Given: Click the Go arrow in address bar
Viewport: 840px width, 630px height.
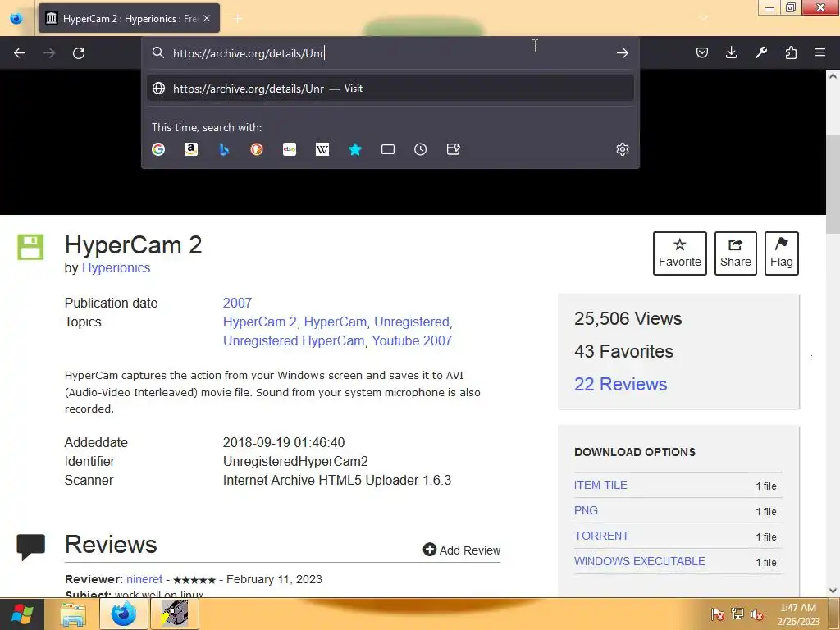Looking at the screenshot, I should coord(622,53).
